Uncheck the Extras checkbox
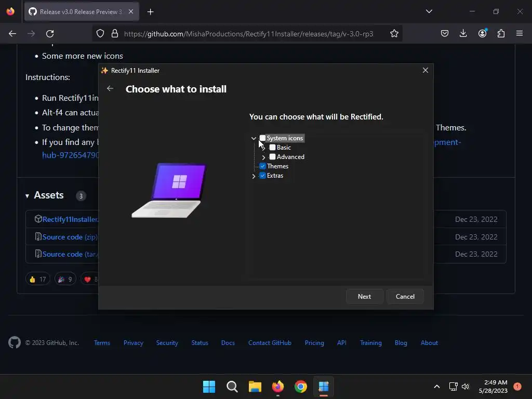This screenshot has height=399, width=532. click(x=262, y=176)
